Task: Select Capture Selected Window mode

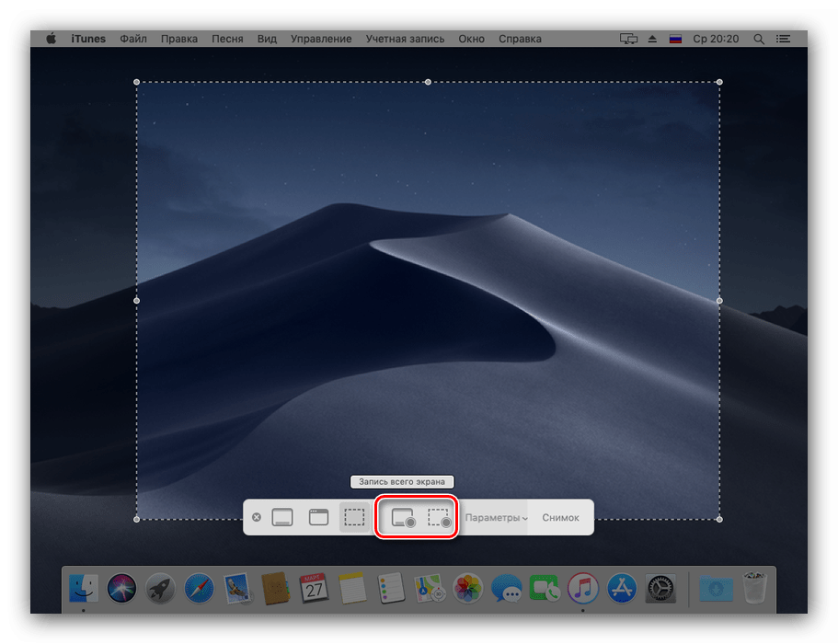Action: coord(317,517)
